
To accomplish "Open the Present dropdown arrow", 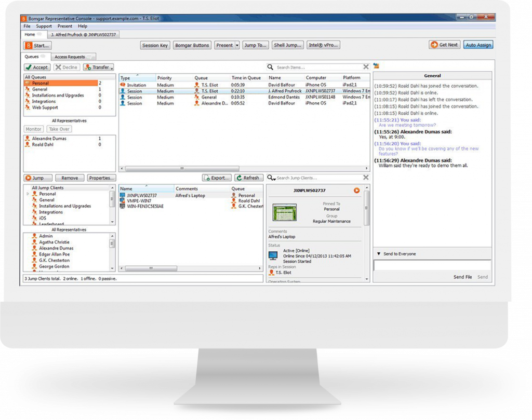I will (x=237, y=45).
